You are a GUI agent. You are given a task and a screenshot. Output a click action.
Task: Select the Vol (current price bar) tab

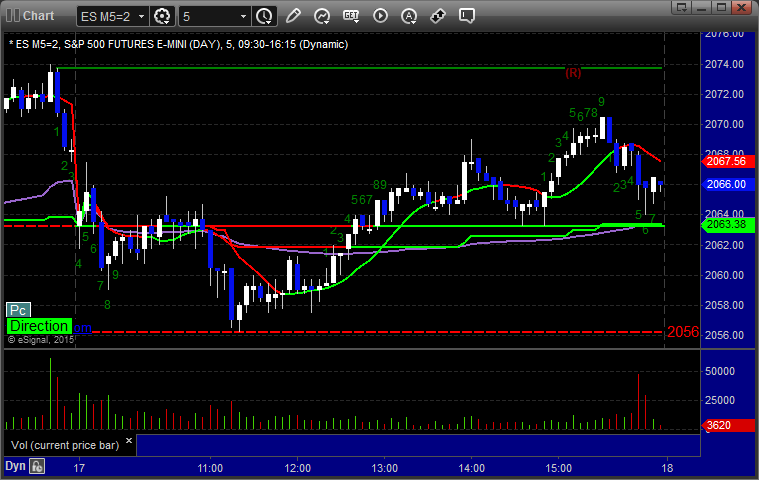point(65,445)
